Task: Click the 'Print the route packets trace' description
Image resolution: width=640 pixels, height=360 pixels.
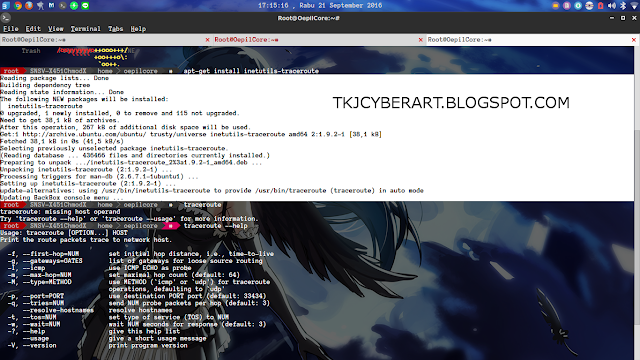Action: click(86, 240)
